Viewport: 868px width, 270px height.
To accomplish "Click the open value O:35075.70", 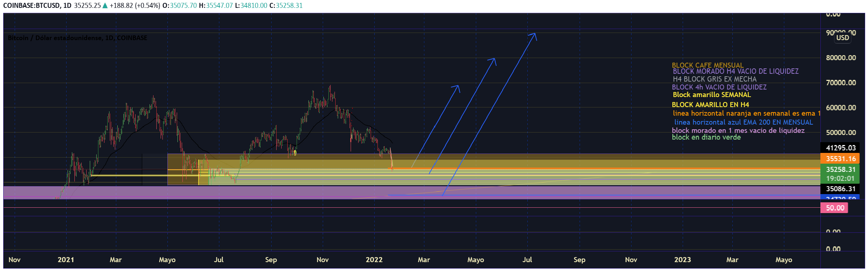I will pos(180,6).
